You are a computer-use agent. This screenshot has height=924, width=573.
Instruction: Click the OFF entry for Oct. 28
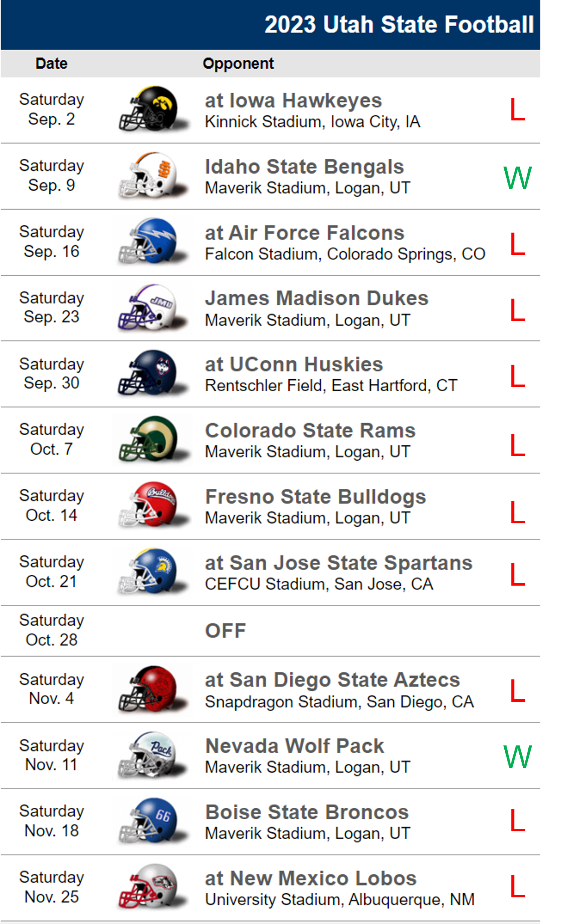point(226,631)
